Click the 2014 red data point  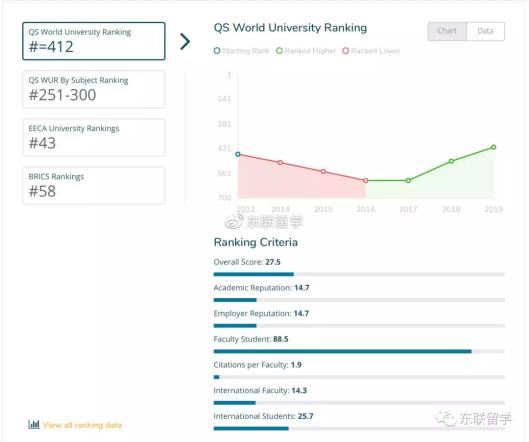(280, 163)
